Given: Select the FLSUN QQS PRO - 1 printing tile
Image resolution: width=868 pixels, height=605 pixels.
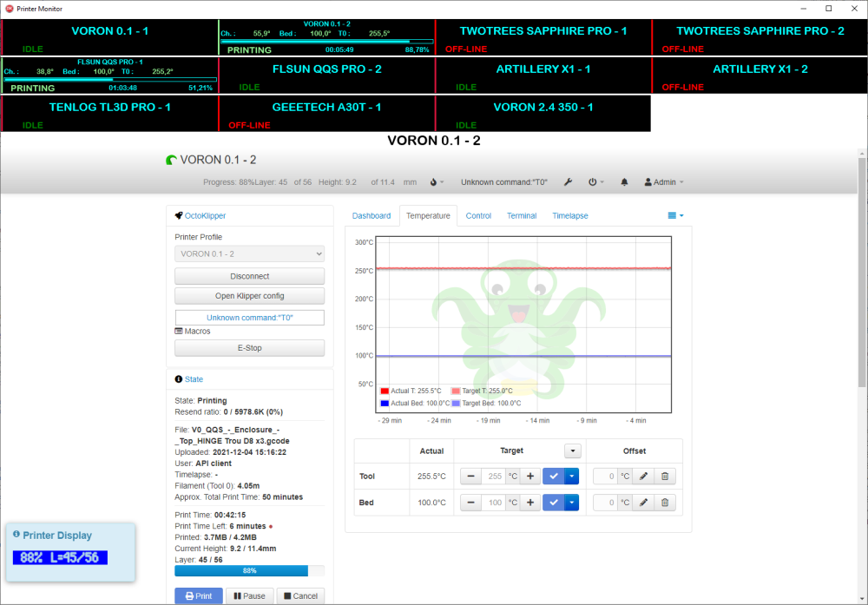Looking at the screenshot, I should (109, 76).
